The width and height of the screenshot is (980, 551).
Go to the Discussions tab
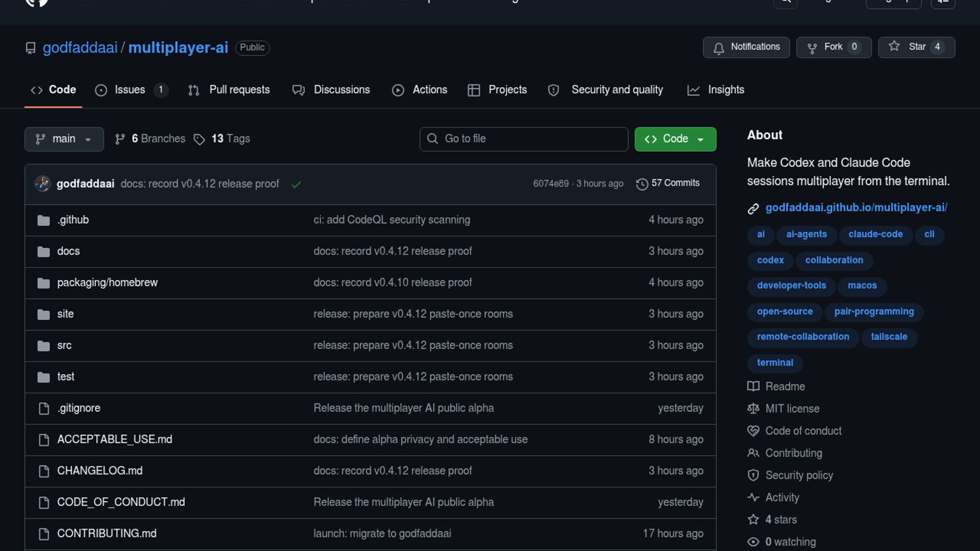click(331, 90)
